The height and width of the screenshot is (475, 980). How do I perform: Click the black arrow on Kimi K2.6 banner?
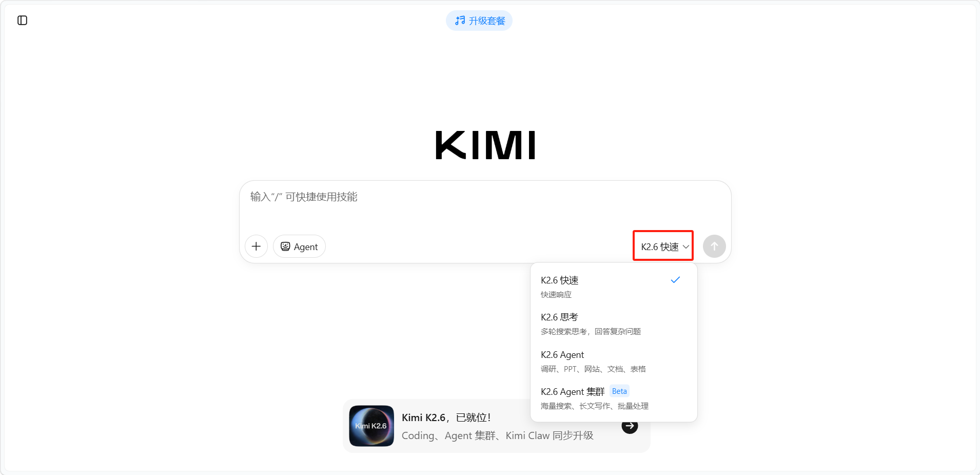pyautogui.click(x=630, y=426)
